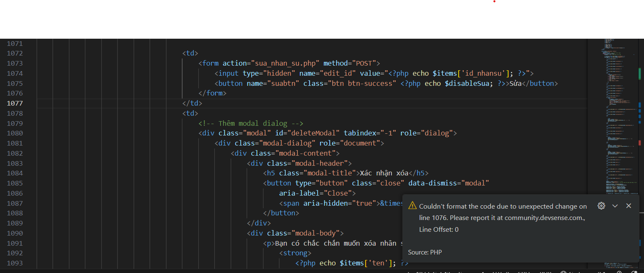Click the green marker in the scrollbar ruler
This screenshot has height=273, width=644.
[x=639, y=74]
